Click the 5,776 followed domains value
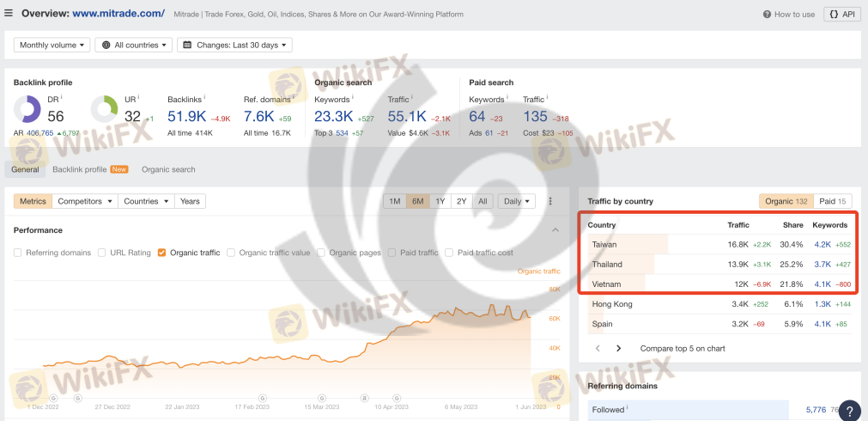 (x=816, y=410)
